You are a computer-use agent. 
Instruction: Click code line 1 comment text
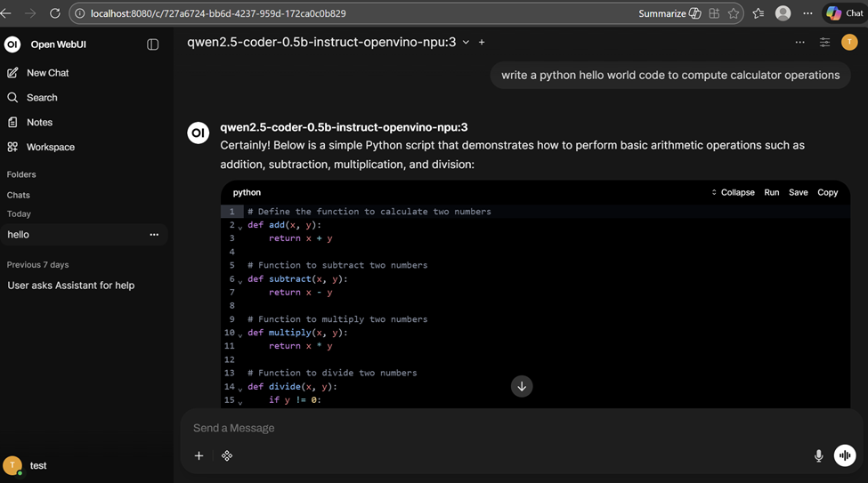pyautogui.click(x=369, y=212)
